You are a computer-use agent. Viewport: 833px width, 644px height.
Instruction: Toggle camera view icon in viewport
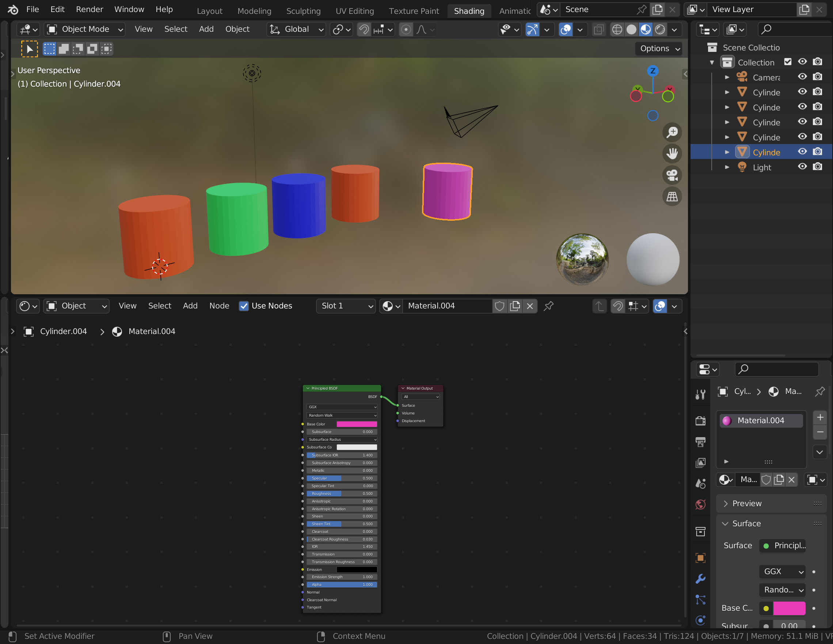click(672, 175)
